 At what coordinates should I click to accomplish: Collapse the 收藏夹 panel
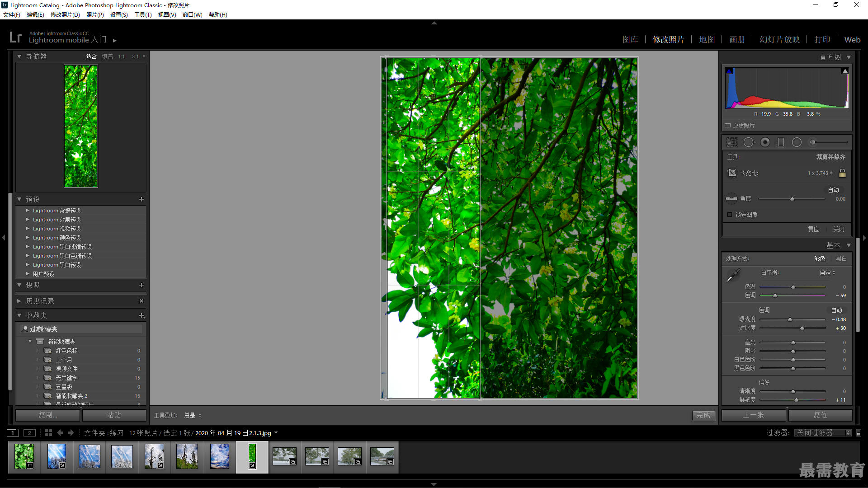click(x=19, y=315)
